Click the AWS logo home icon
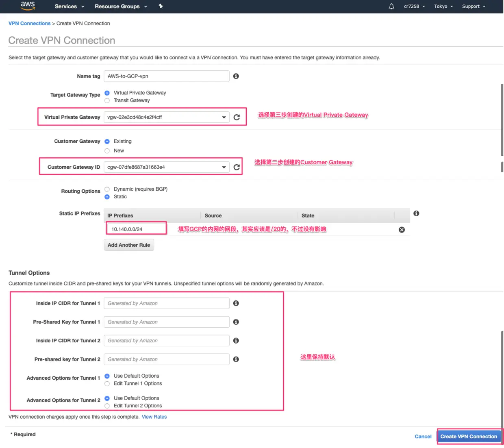Viewport: 504px width, 448px height. coord(28,6)
